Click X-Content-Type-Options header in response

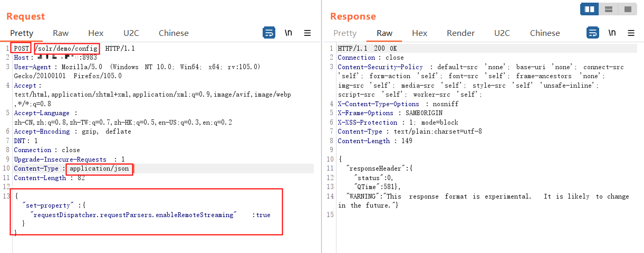[379, 104]
